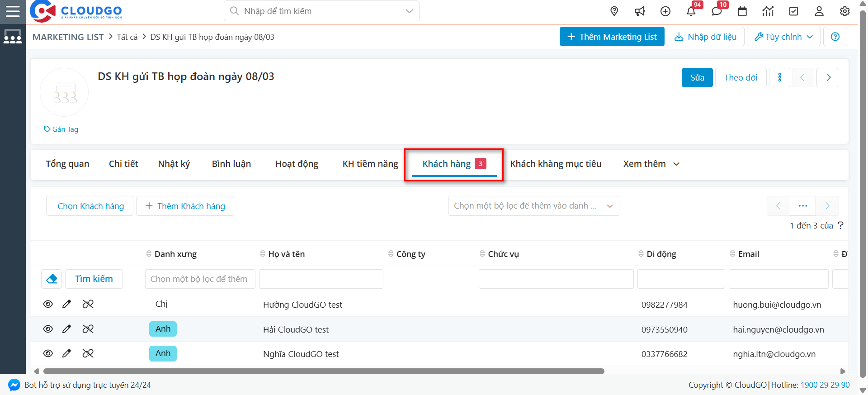Image resolution: width=868 pixels, height=395 pixels.
Task: Open the filter dropdown to add to list
Action: point(533,206)
